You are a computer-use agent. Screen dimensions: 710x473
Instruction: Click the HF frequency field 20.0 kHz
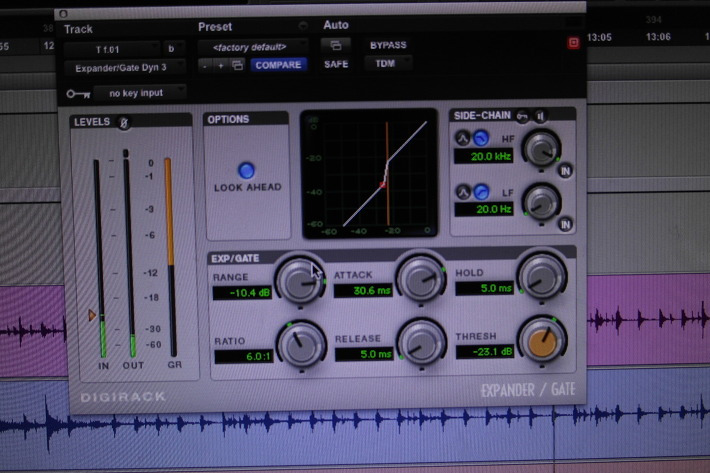(x=483, y=157)
